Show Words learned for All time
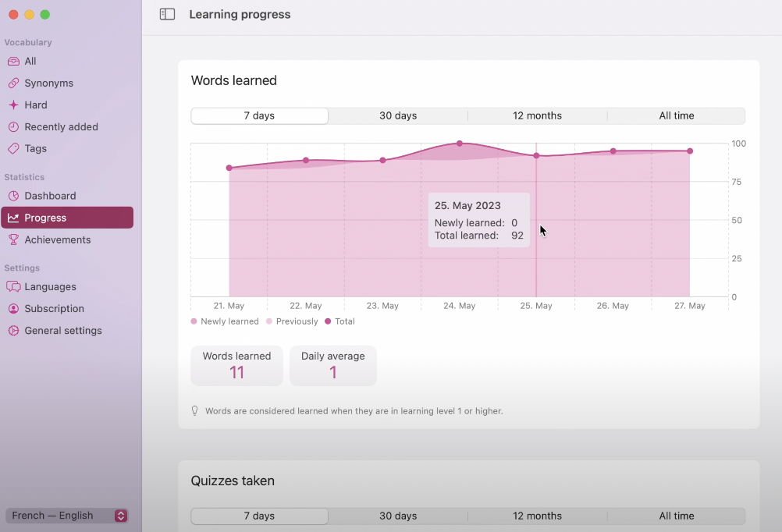Image resolution: width=782 pixels, height=532 pixels. [676, 115]
